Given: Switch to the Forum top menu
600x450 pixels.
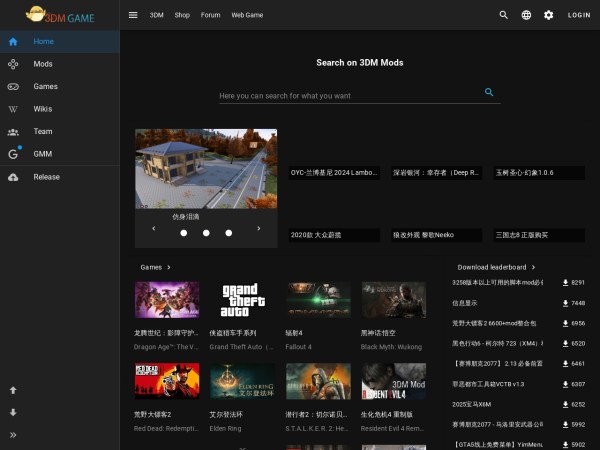Looking at the screenshot, I should (x=210, y=15).
